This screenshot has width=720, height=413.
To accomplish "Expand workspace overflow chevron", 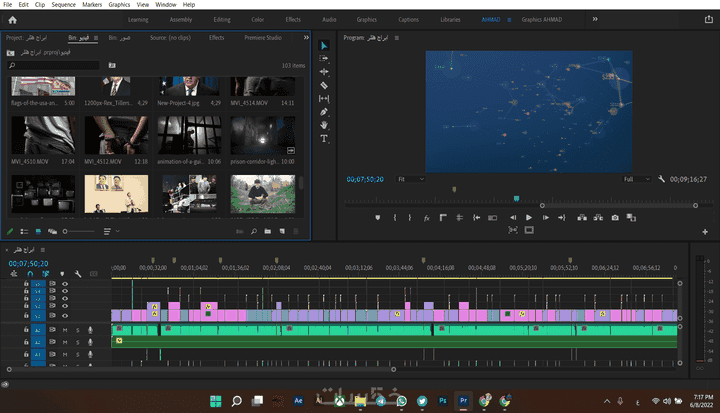I will click(595, 19).
